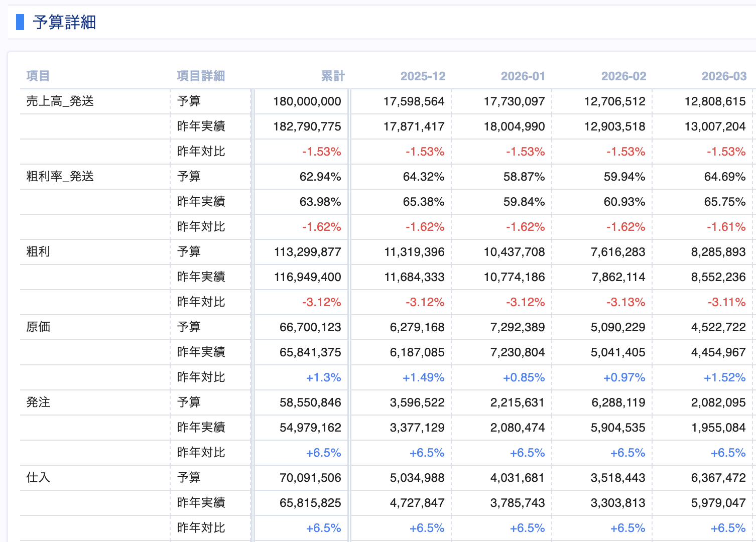
Task: Select the 2026-02 column header
Action: pyautogui.click(x=623, y=76)
